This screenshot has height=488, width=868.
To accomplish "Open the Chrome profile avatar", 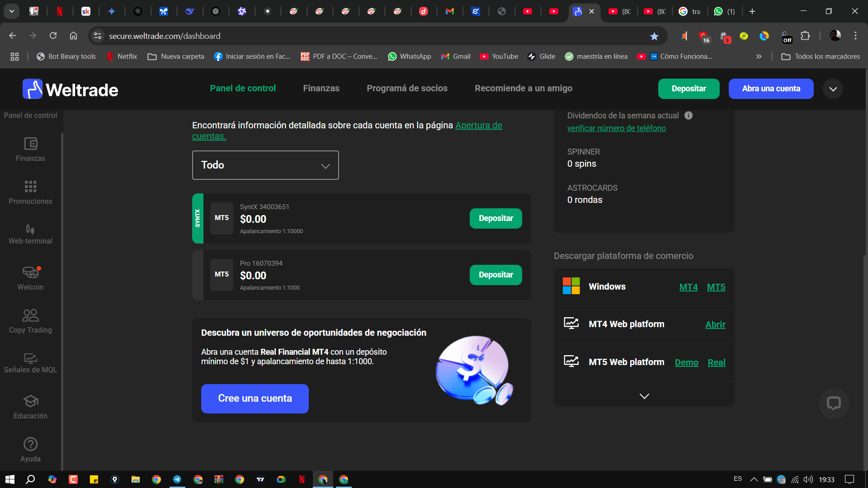I will (x=835, y=36).
